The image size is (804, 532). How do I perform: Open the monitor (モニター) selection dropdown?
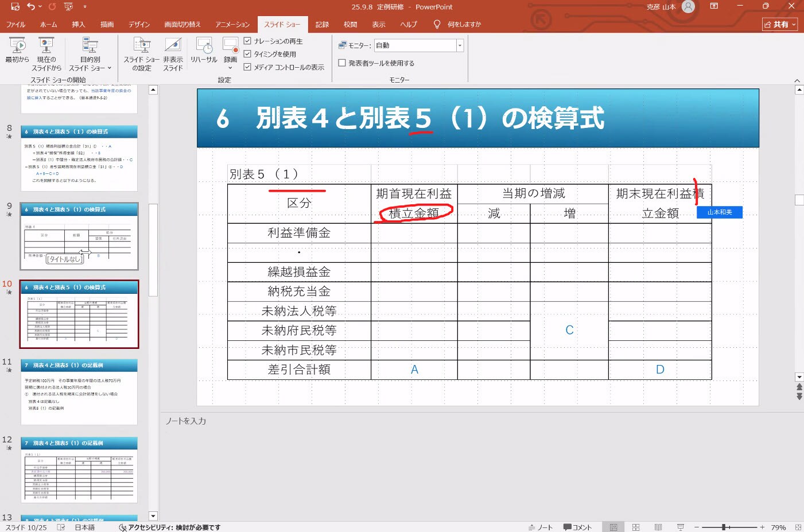460,45
